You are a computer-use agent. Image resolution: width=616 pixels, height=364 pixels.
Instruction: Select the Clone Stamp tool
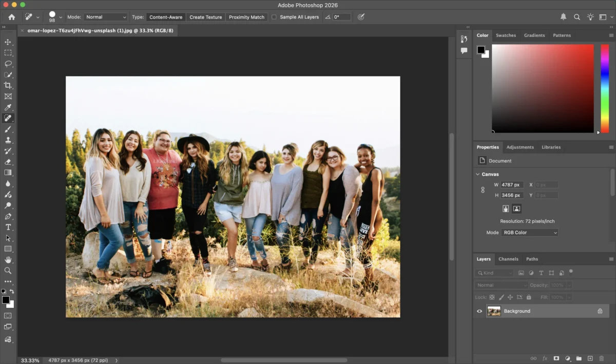(7, 140)
